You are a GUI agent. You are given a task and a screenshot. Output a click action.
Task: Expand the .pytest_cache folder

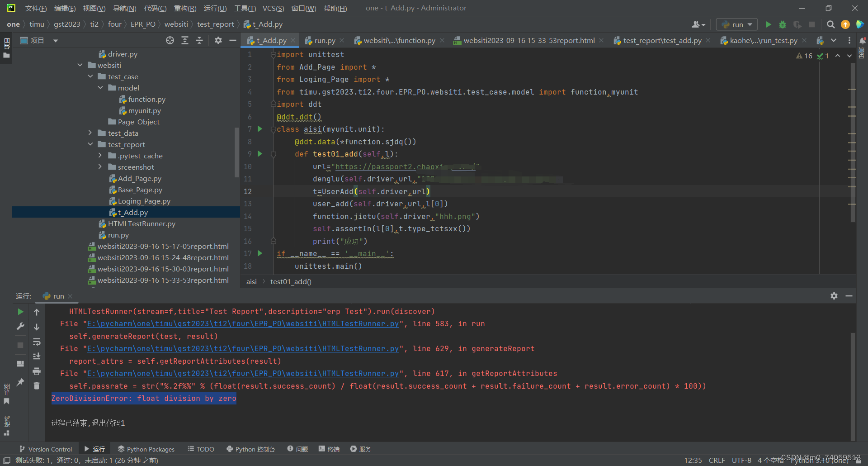(100, 156)
